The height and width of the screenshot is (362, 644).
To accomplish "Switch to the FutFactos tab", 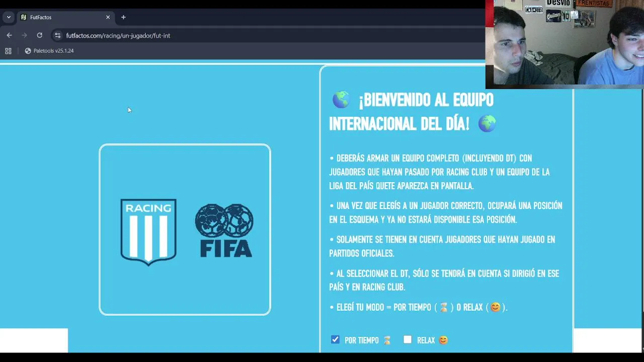I will [x=65, y=17].
